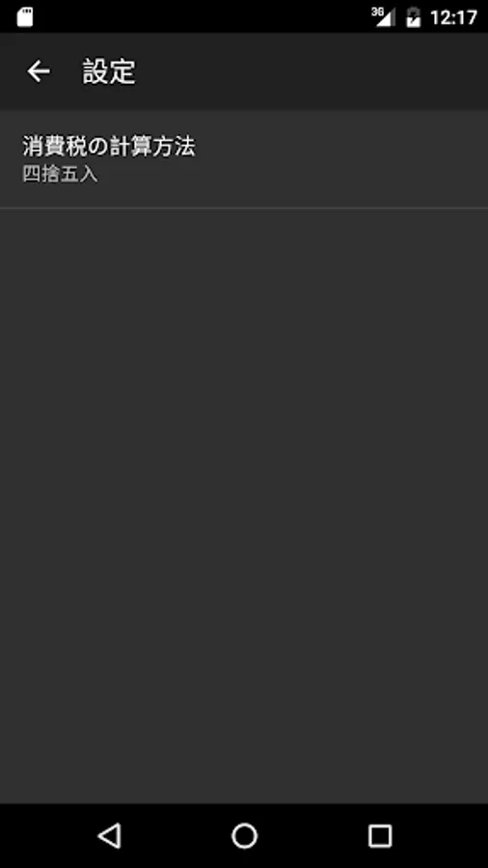
Task: Click the center of the empty dark background
Action: [x=244, y=506]
